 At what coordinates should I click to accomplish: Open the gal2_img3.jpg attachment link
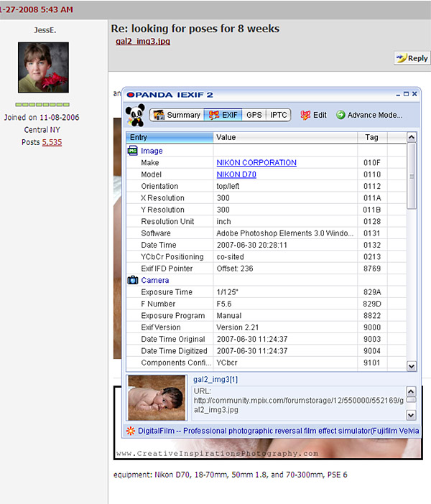pyautogui.click(x=143, y=41)
